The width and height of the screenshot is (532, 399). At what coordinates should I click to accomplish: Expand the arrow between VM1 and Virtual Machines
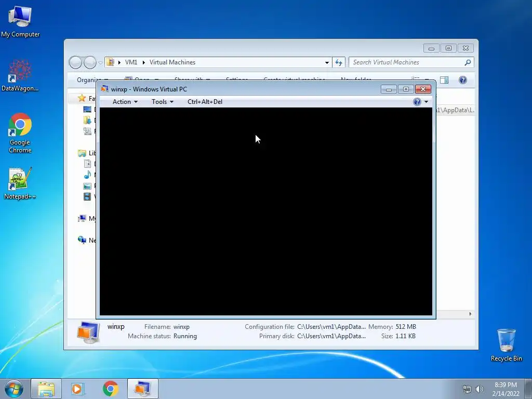[x=144, y=62]
